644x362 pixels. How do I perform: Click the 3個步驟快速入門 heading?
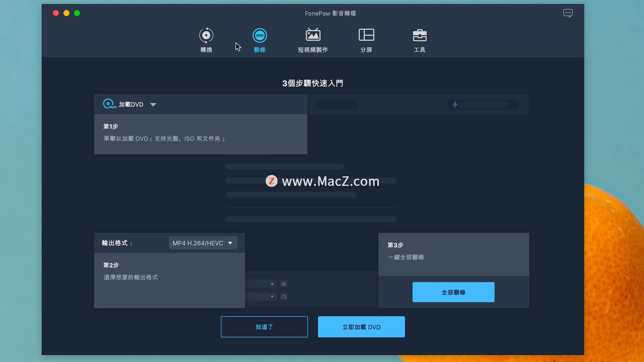click(x=313, y=83)
